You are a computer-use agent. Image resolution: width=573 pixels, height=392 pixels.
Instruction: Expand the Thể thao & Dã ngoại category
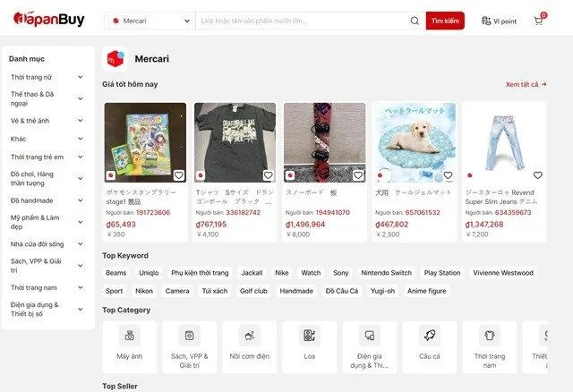click(x=81, y=98)
